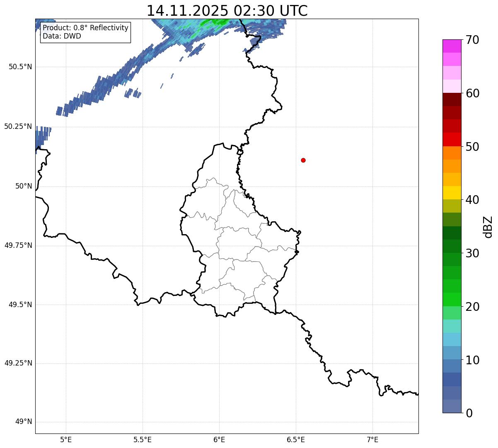Viewport: 498px width, 448px height.
Task: Click the colorbar tick label 0
Action: pos(469,413)
